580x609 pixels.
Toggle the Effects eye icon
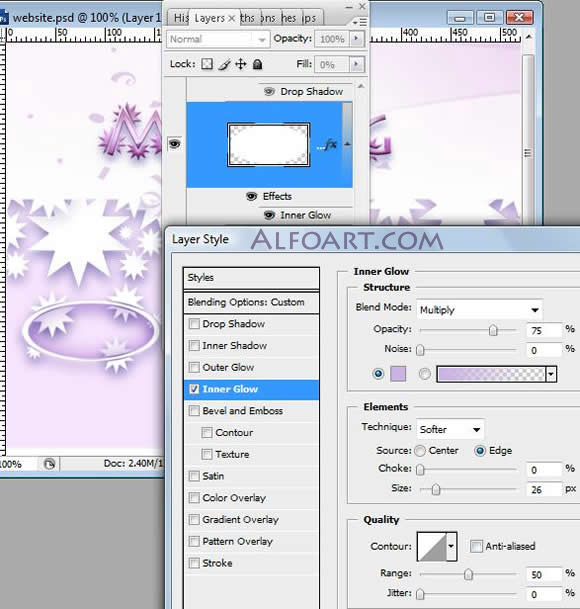click(251, 196)
